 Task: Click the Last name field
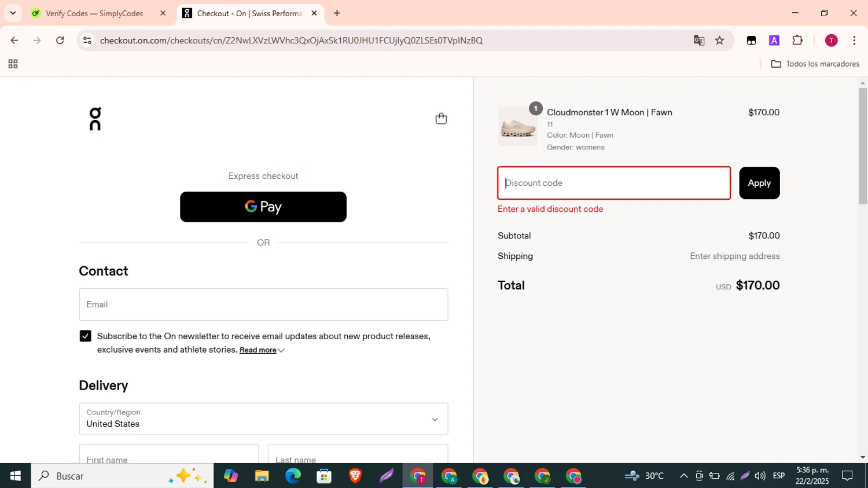click(x=358, y=454)
